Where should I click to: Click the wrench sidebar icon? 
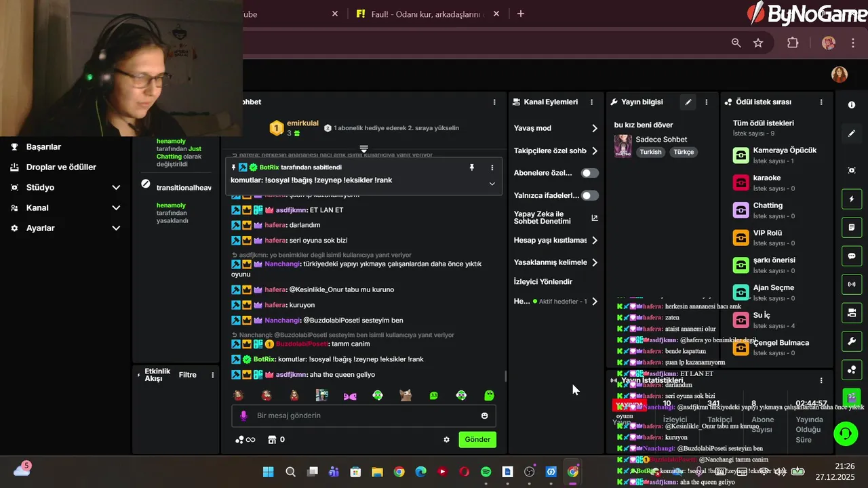click(852, 341)
